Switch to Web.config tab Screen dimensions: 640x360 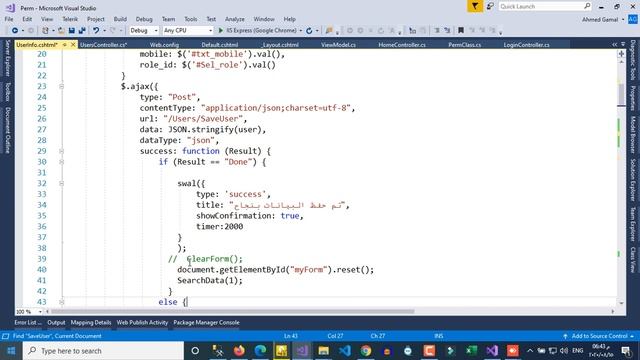(164, 45)
